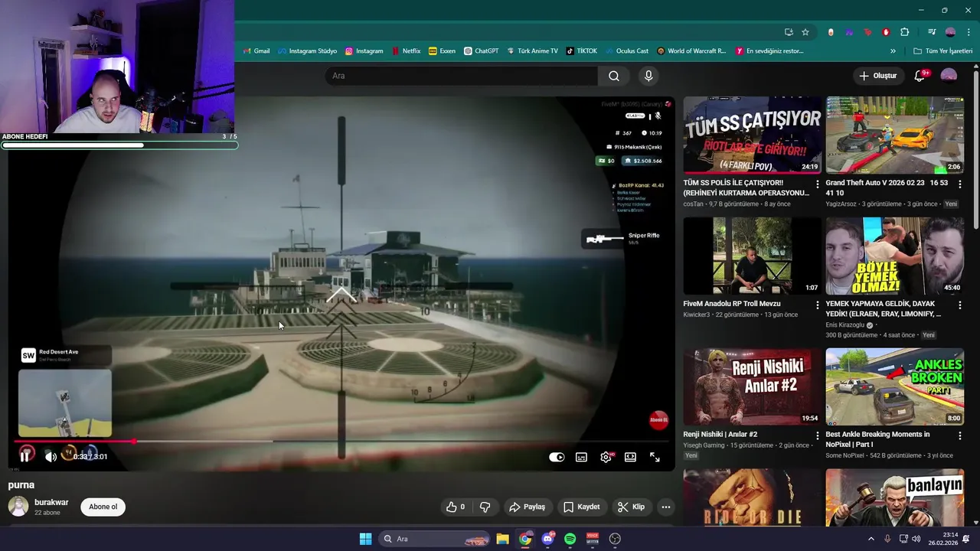
Task: Open Spotify from taskbar
Action: pos(570,539)
